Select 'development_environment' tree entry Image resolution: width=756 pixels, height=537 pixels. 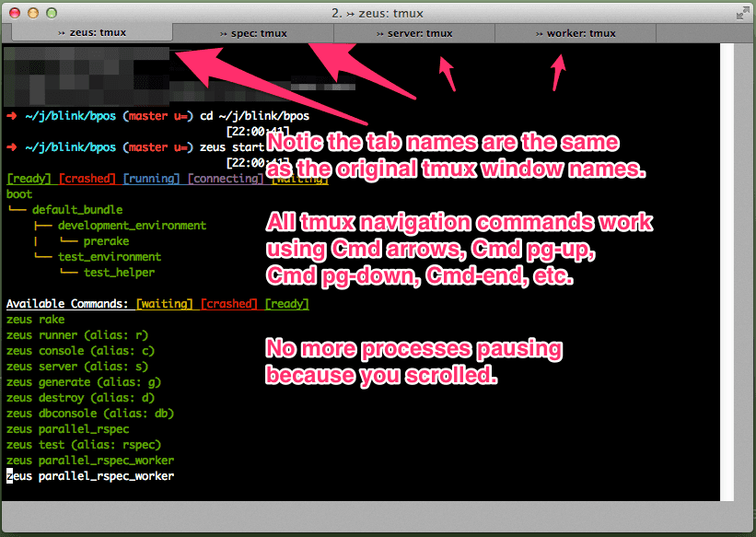132,226
